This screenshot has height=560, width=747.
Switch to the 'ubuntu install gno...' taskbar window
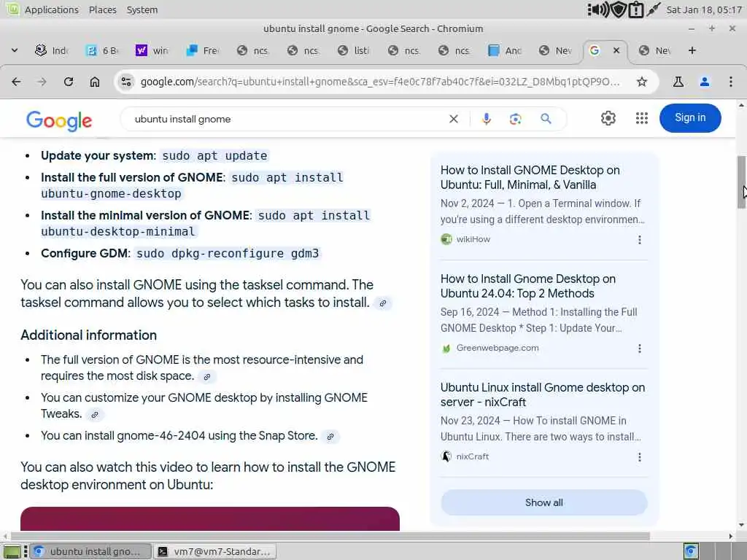[x=90, y=551]
